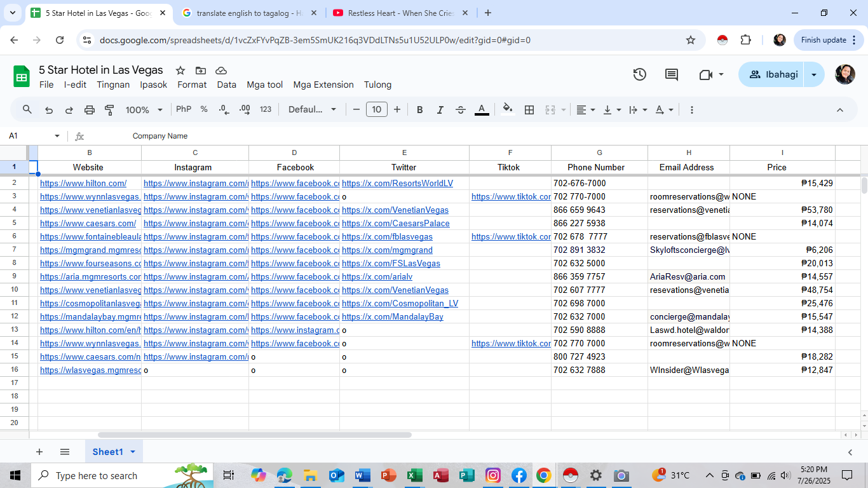Screen dimensions: 868x488
Task: Hide the menus with the collapse arrow
Action: coord(839,110)
